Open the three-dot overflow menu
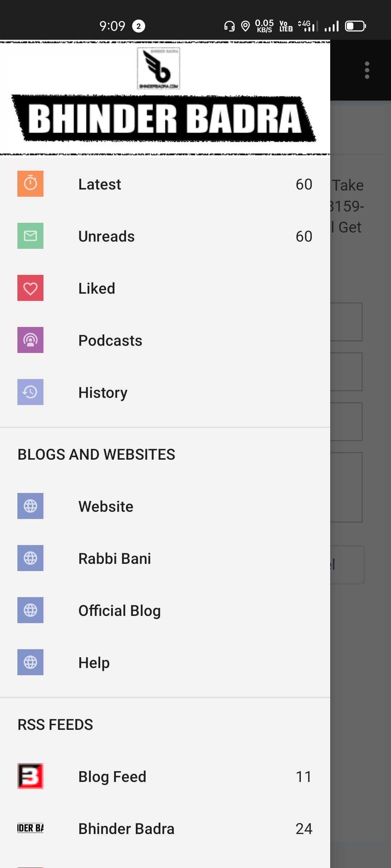 coord(367,71)
